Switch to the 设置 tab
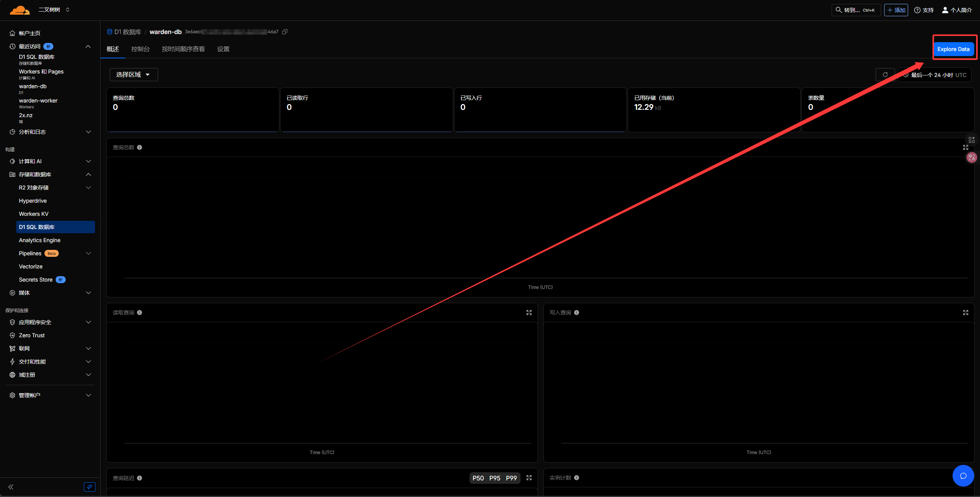980x497 pixels. [223, 49]
